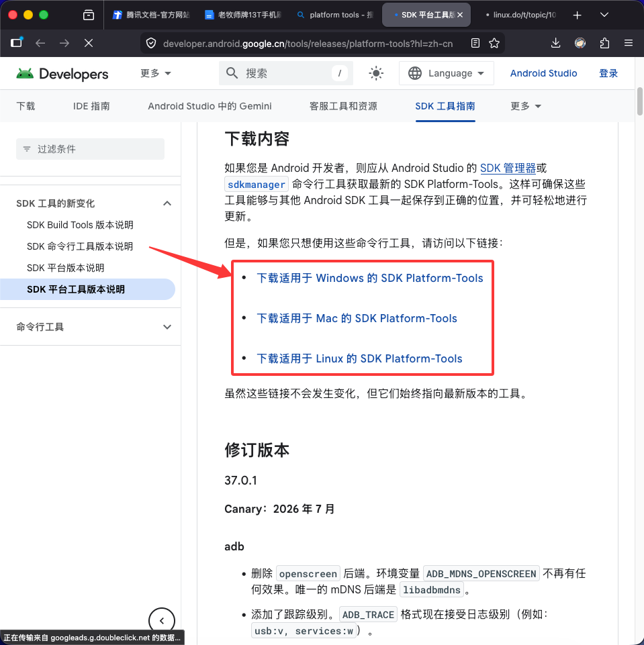
Task: Open the downloads panel icon
Action: click(555, 43)
